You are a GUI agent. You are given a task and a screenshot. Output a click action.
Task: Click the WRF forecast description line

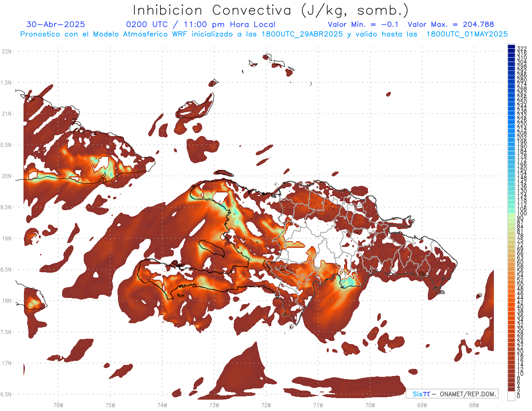point(264,34)
